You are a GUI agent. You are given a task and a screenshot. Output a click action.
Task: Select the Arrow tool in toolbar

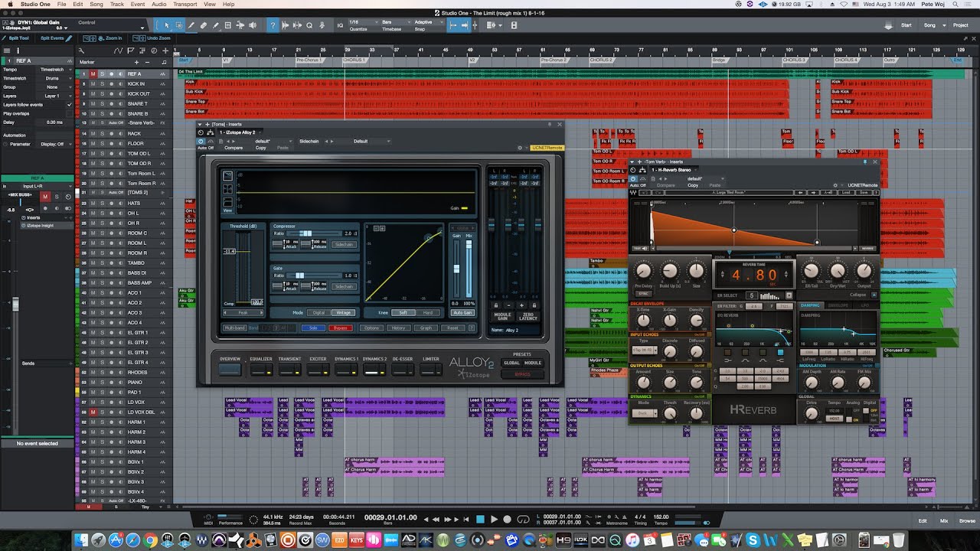click(168, 25)
